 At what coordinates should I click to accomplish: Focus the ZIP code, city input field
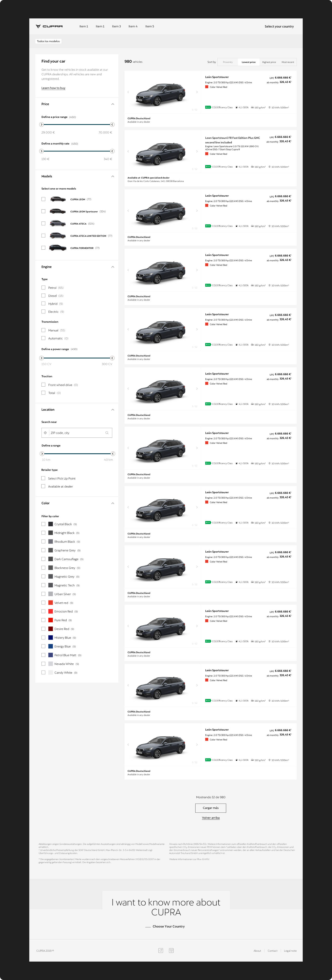tap(77, 433)
